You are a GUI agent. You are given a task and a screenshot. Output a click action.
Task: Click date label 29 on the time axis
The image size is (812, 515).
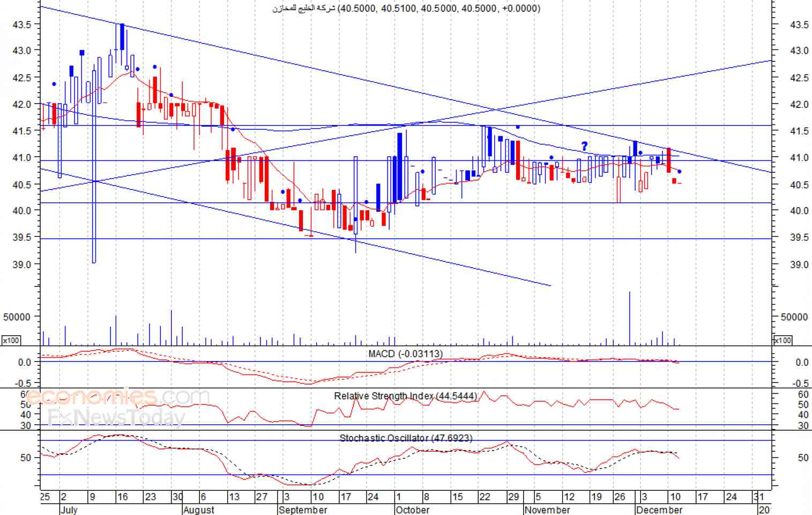pos(513,497)
